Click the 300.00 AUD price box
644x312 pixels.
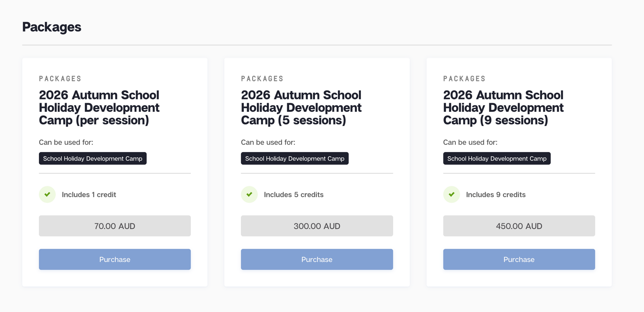(x=317, y=226)
